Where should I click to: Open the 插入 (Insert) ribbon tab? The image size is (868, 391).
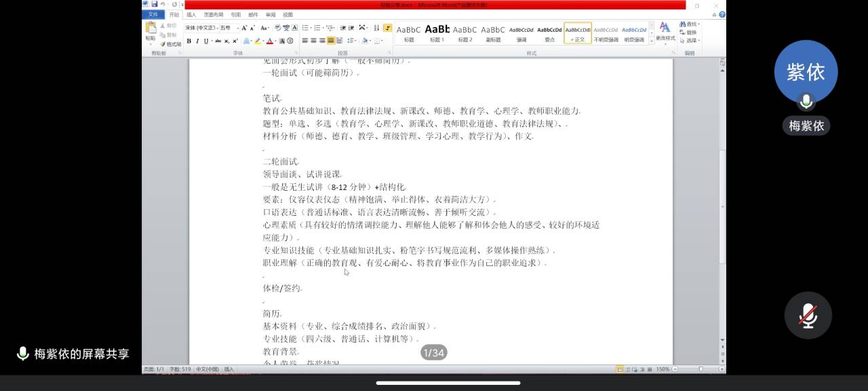191,14
